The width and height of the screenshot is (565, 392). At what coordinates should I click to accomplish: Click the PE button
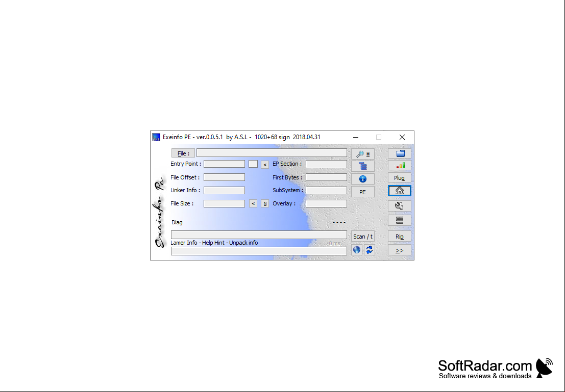click(363, 192)
